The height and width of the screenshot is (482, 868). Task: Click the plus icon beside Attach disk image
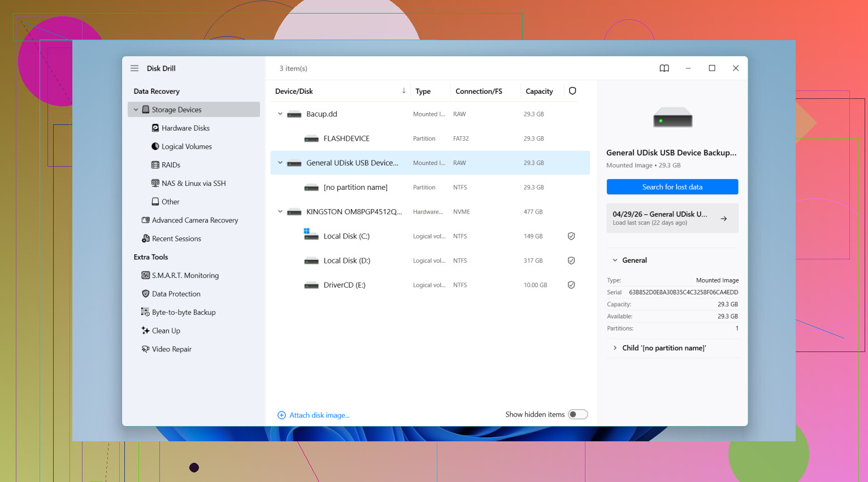coord(281,415)
